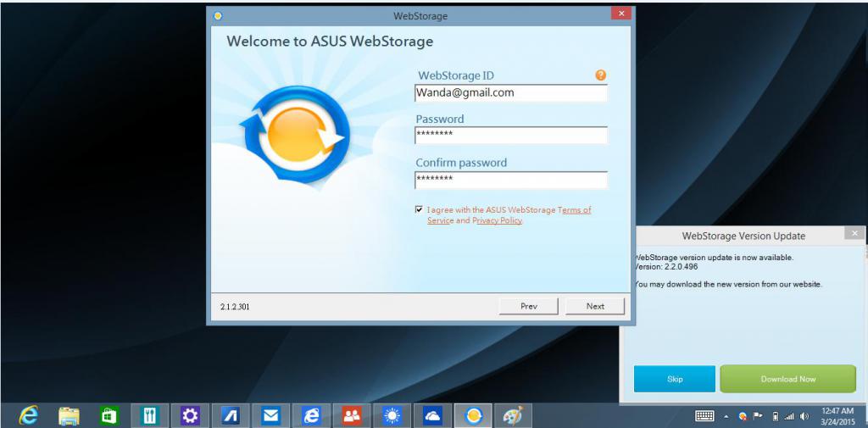This screenshot has height=428, width=868.
Task: Open the OneDrive app in the taskbar
Action: coord(432,416)
